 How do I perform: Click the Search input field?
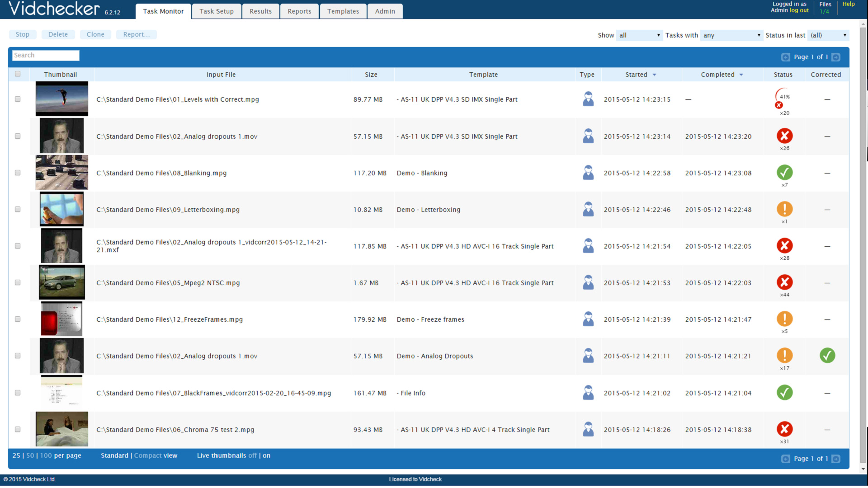tap(46, 55)
